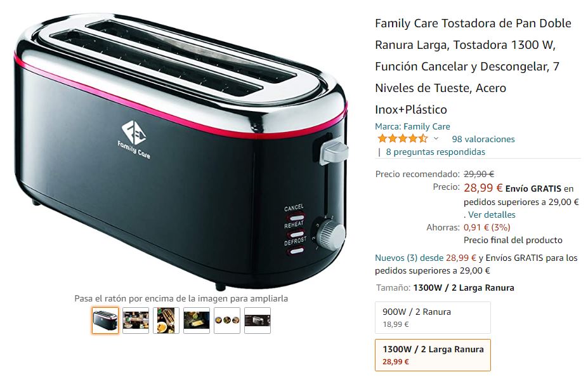The width and height of the screenshot is (588, 377).
Task: Click the star rating icons
Action: (403, 139)
